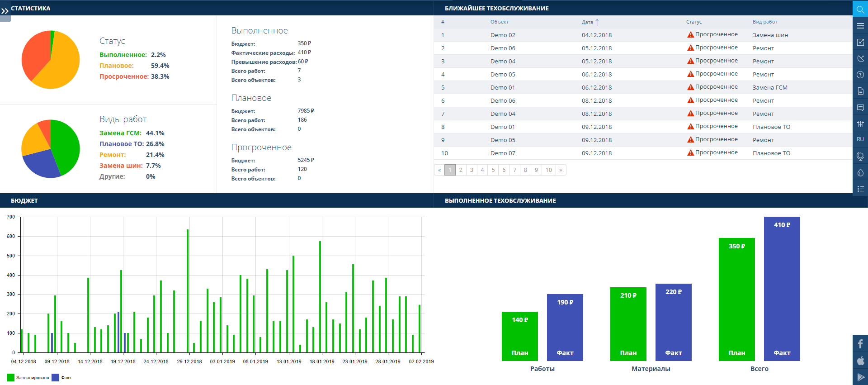Open the document report icon
The height and width of the screenshot is (385, 868).
[860, 91]
